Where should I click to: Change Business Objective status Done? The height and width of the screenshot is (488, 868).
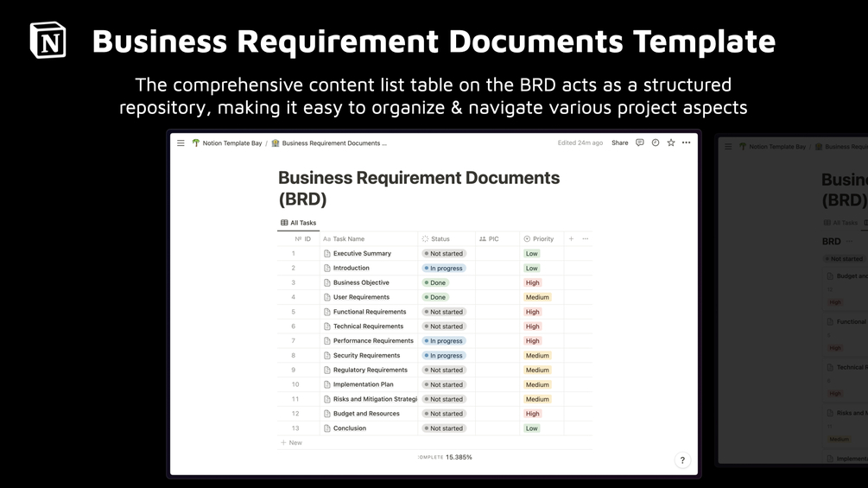(x=435, y=282)
